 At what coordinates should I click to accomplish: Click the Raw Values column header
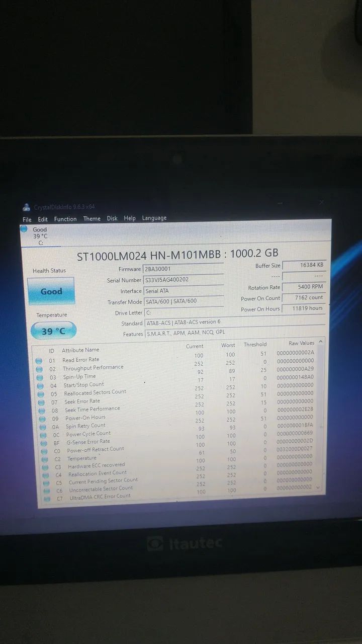(x=301, y=343)
